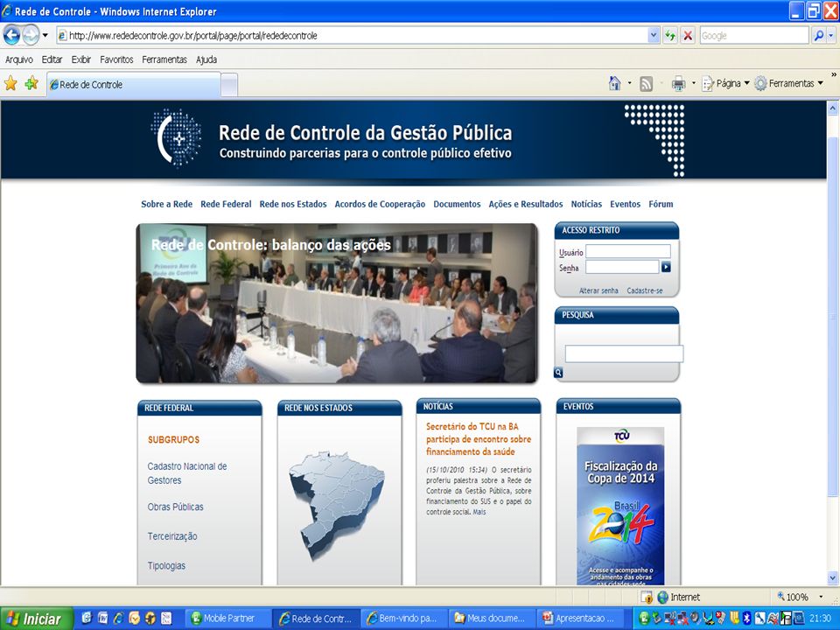
Task: Click the address bar URL field
Action: [x=353, y=36]
